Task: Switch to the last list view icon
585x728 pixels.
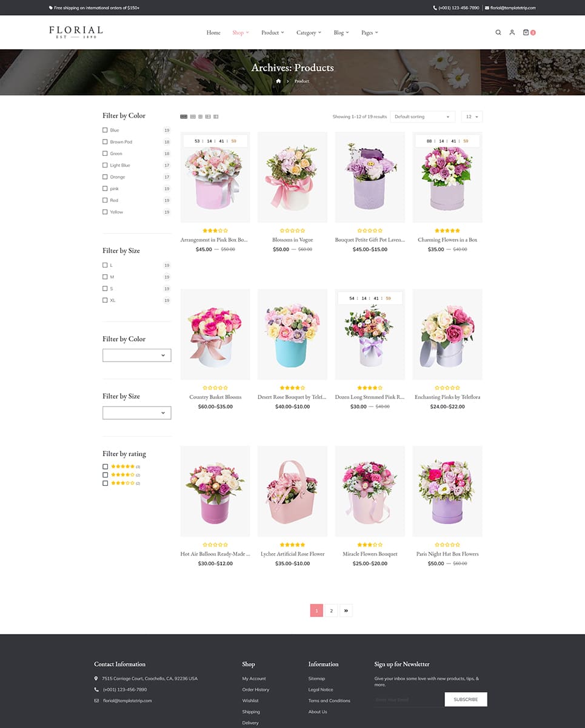Action: 216,116
